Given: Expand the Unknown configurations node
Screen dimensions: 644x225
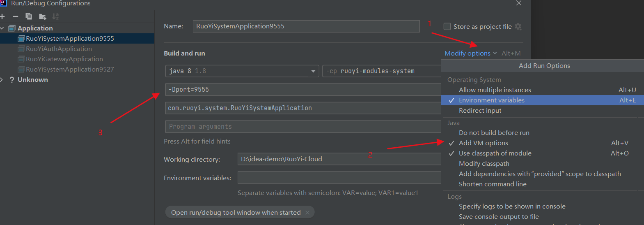Looking at the screenshot, I should [x=2, y=80].
